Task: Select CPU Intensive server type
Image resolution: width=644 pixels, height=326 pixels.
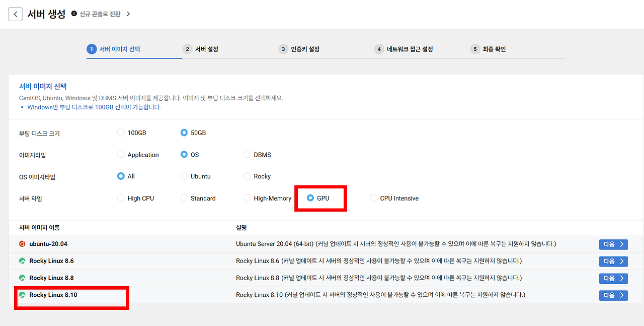Action: pos(373,198)
